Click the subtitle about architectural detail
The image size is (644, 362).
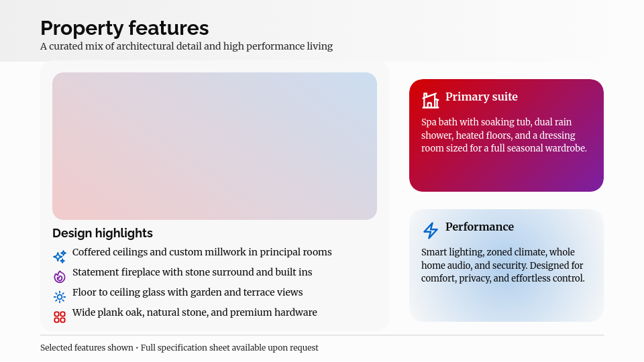[186, 46]
